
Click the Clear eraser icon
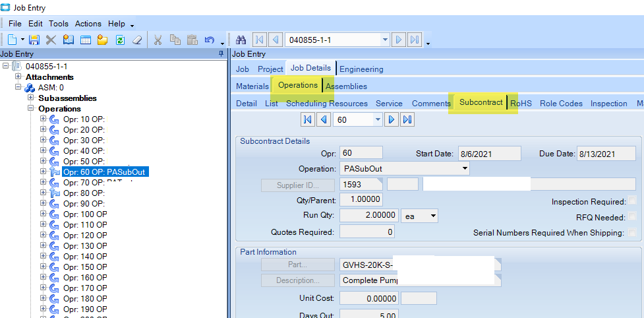coord(136,40)
